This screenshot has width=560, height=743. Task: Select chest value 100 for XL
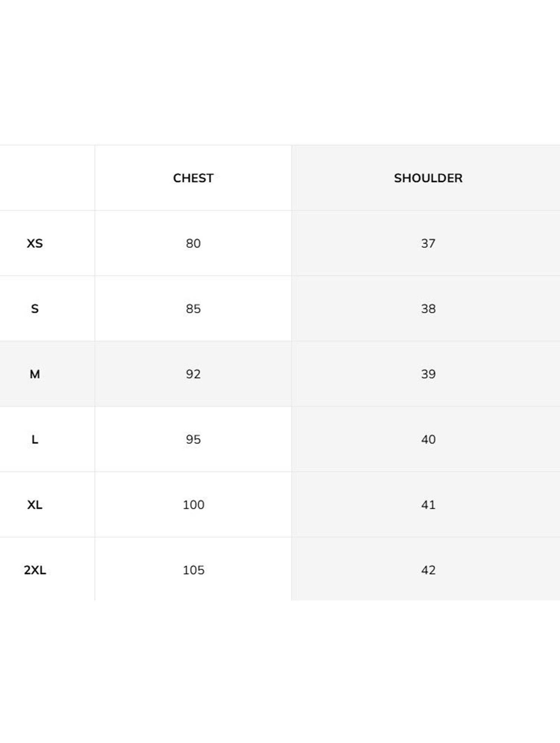pos(193,505)
